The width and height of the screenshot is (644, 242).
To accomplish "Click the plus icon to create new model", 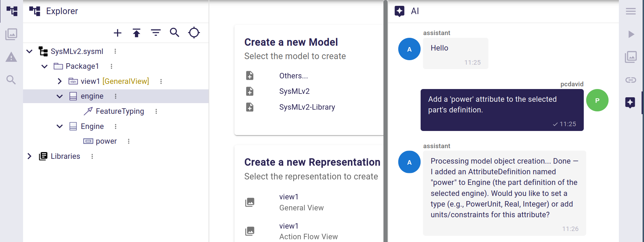I will coord(118,33).
